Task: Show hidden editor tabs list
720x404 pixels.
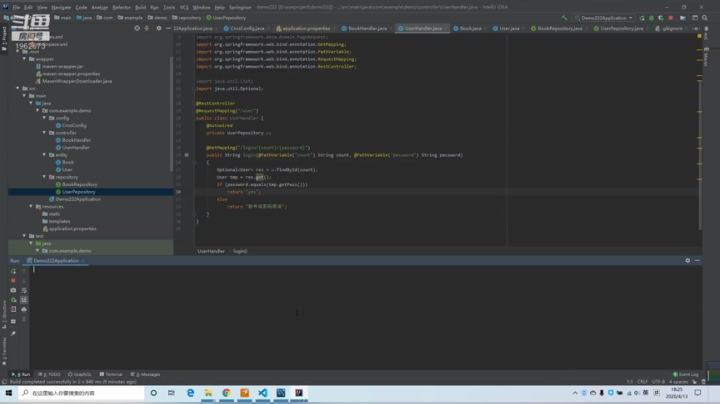Action: [696, 28]
